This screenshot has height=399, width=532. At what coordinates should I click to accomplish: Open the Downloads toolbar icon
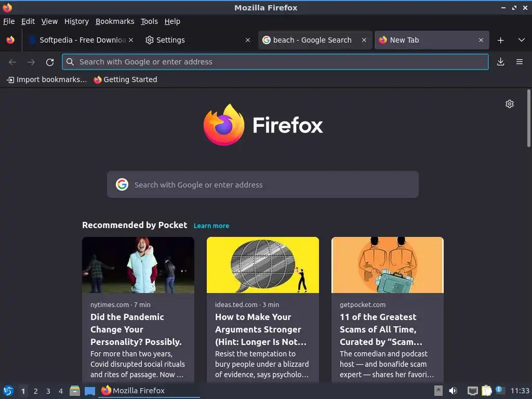pos(500,62)
